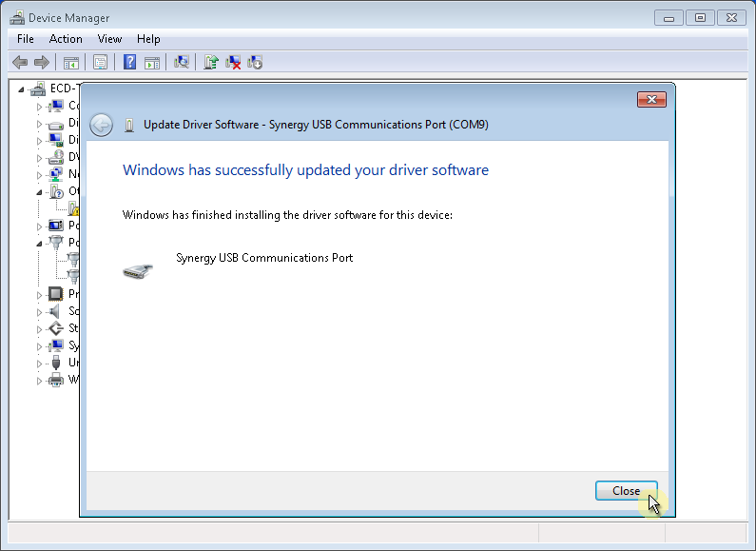Select the Other devices question-mark icon

[x=56, y=191]
